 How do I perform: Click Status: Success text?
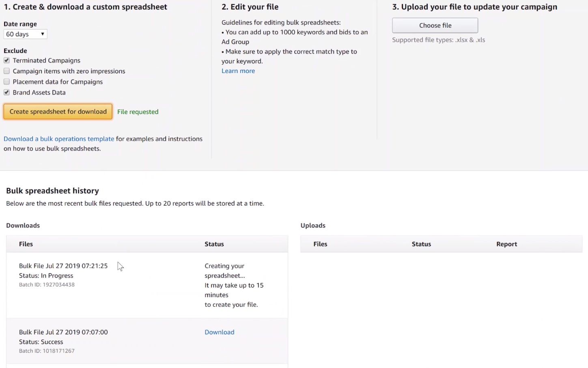pyautogui.click(x=41, y=342)
